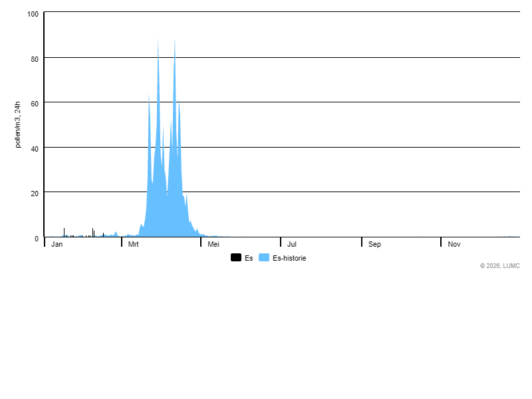Click the 40 y-axis tick label

click(35, 148)
